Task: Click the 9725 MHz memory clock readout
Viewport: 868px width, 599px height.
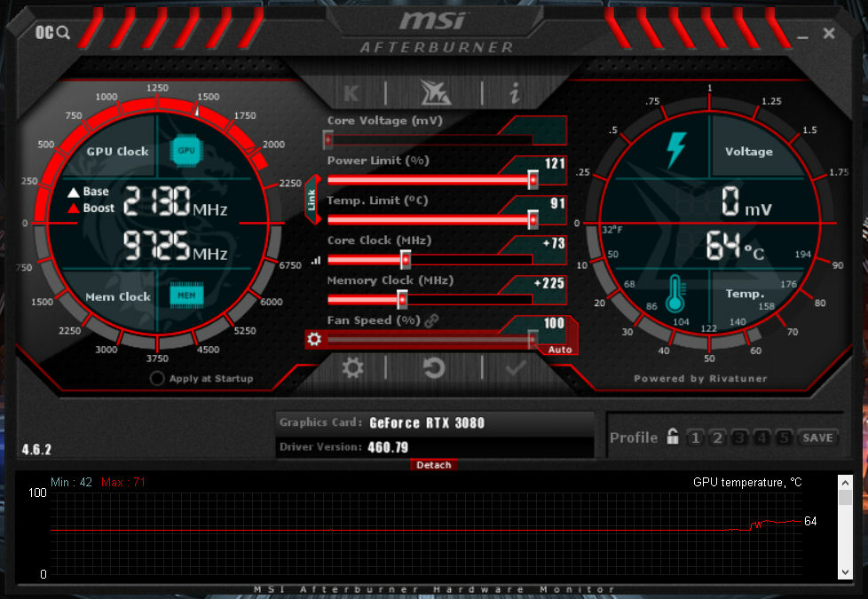Action: coord(175,246)
